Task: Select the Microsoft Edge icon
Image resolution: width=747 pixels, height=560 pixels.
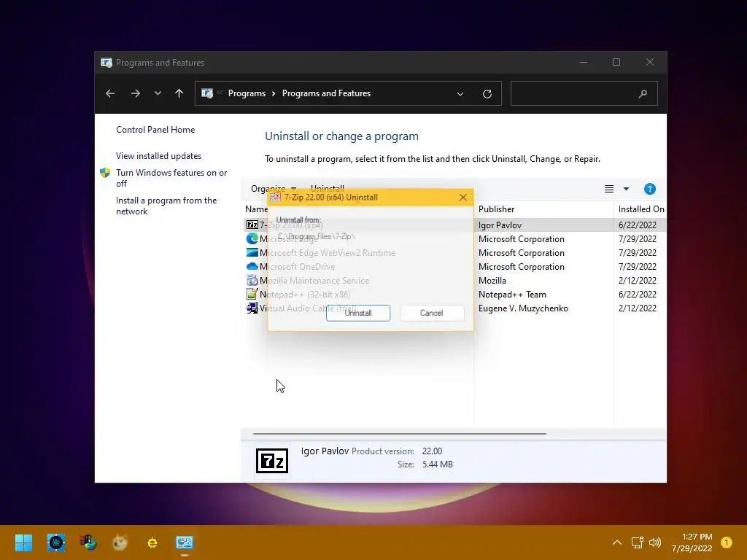Action: click(252, 238)
